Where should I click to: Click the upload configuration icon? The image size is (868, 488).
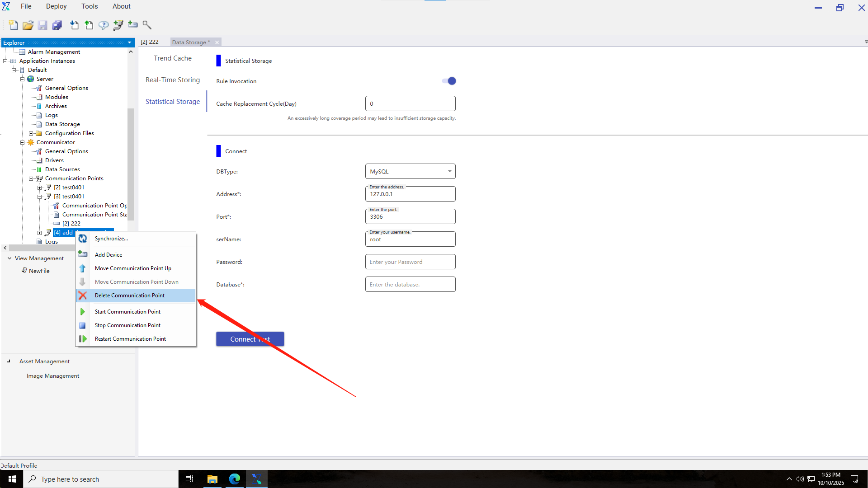pyautogui.click(x=89, y=25)
